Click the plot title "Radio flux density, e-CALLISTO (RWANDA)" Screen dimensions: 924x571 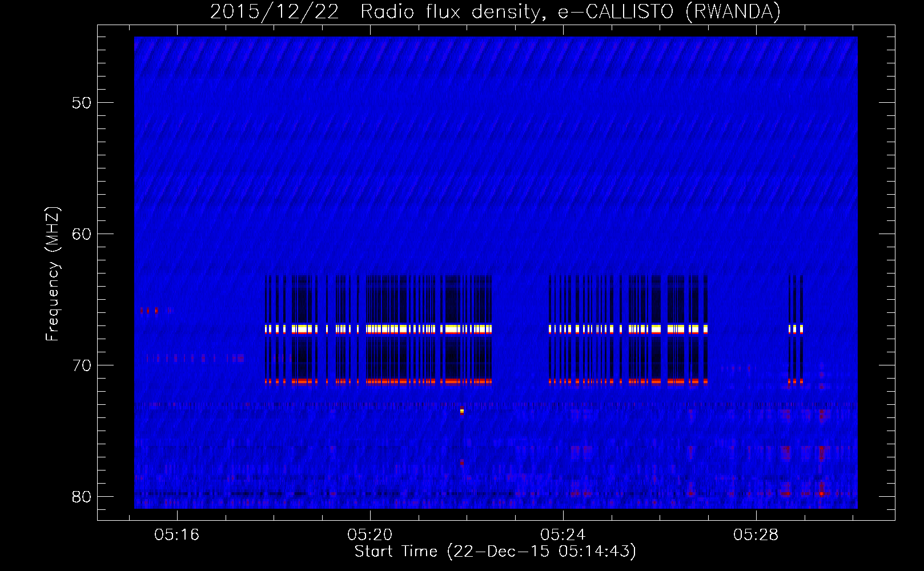point(571,11)
